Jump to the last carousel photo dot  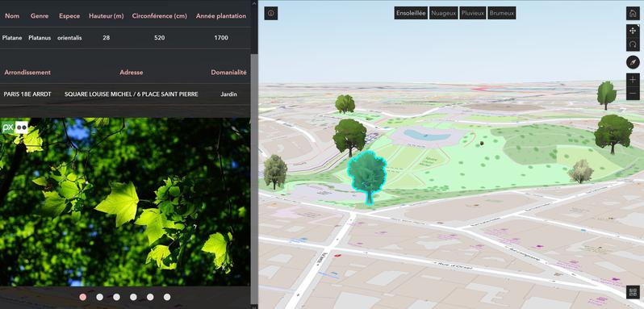coord(167,297)
